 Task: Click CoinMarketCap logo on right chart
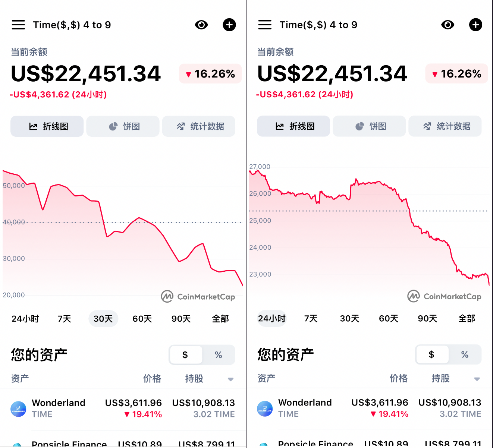444,297
